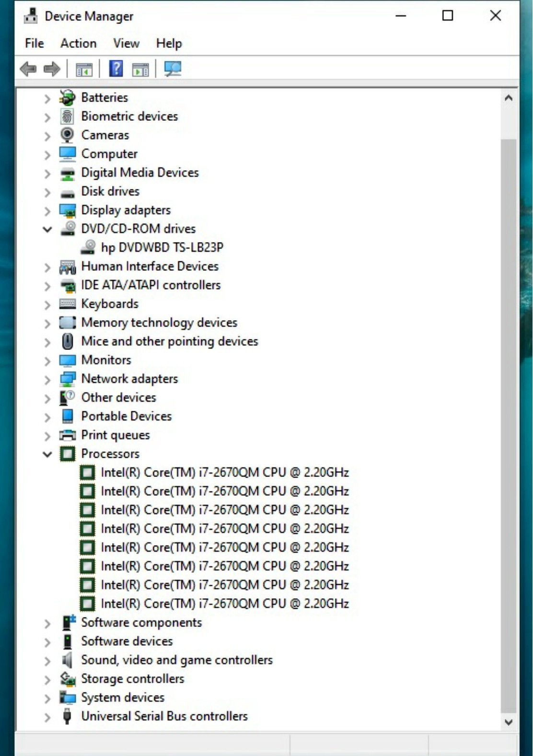Select the last Intel Core i7-2670QM entry
The height and width of the screenshot is (756, 533).
225,604
